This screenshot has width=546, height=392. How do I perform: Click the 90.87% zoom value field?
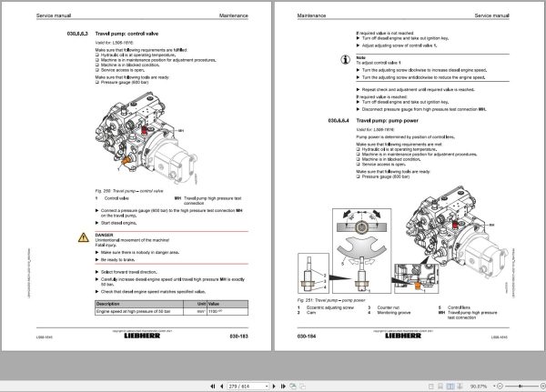coord(479,386)
